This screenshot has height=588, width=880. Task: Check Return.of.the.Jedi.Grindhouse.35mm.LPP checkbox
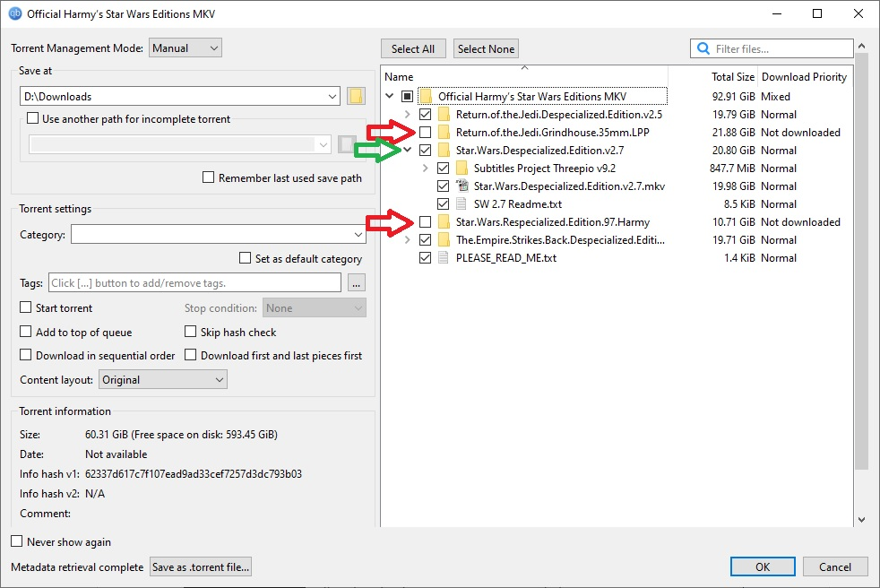[426, 133]
